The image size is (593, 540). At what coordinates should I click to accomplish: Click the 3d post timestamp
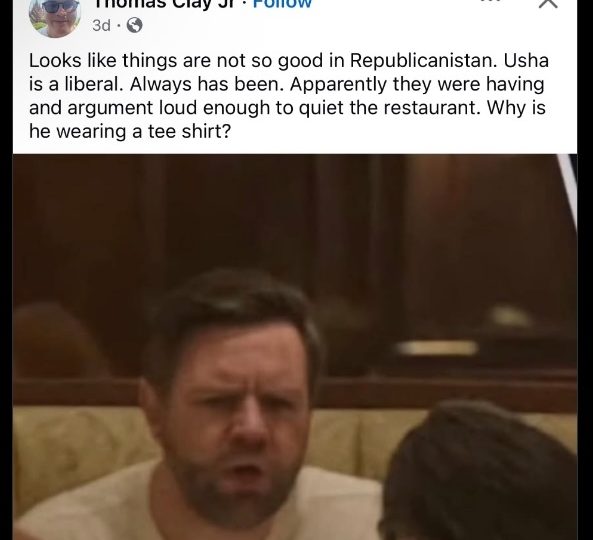[x=101, y=26]
